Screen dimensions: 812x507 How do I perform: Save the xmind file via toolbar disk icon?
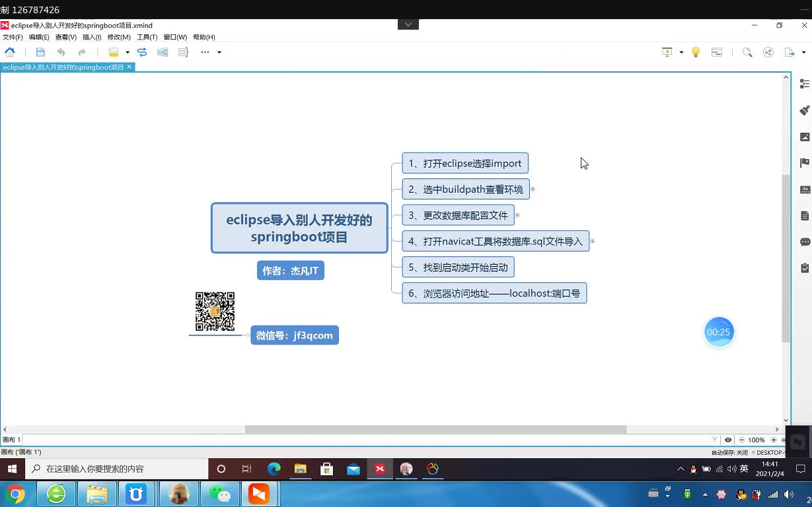[x=40, y=52]
